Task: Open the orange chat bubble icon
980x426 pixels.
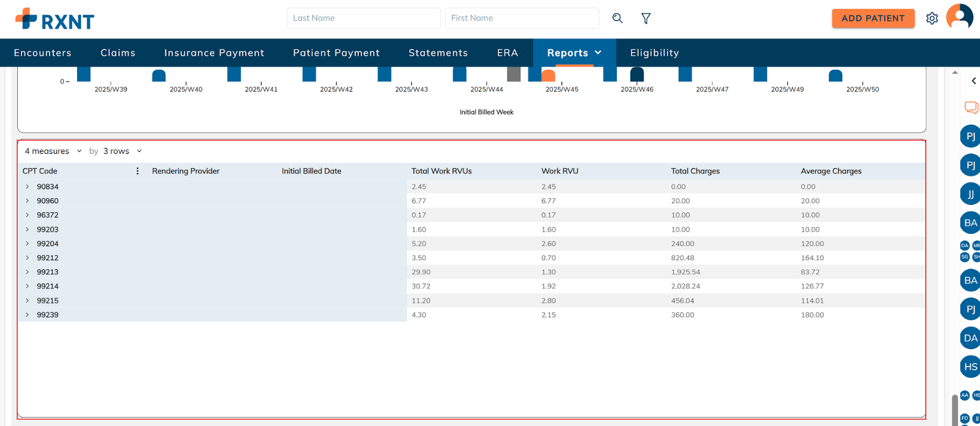Action: pos(971,108)
